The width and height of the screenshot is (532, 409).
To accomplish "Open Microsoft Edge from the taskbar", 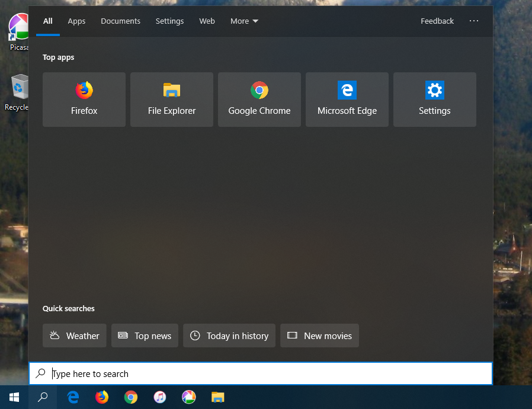I will click(73, 397).
